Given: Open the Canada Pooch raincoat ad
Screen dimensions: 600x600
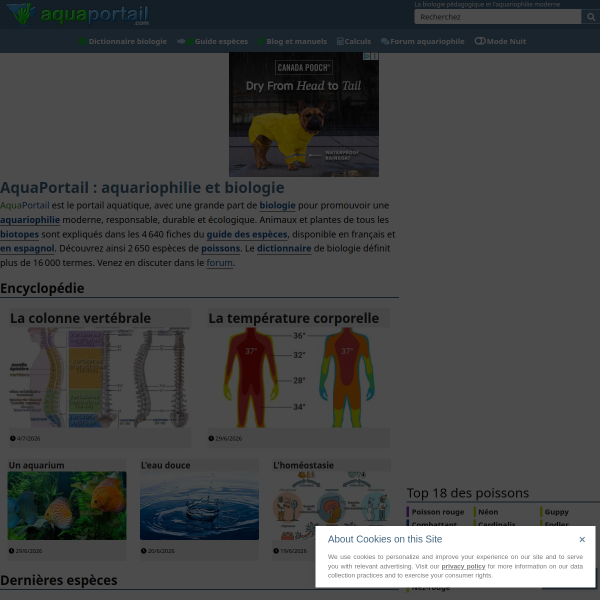Looking at the screenshot, I should [304, 115].
